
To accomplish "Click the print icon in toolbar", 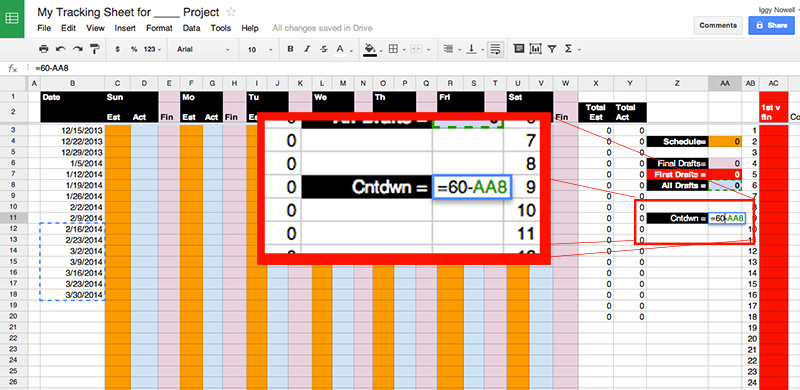I will [44, 49].
